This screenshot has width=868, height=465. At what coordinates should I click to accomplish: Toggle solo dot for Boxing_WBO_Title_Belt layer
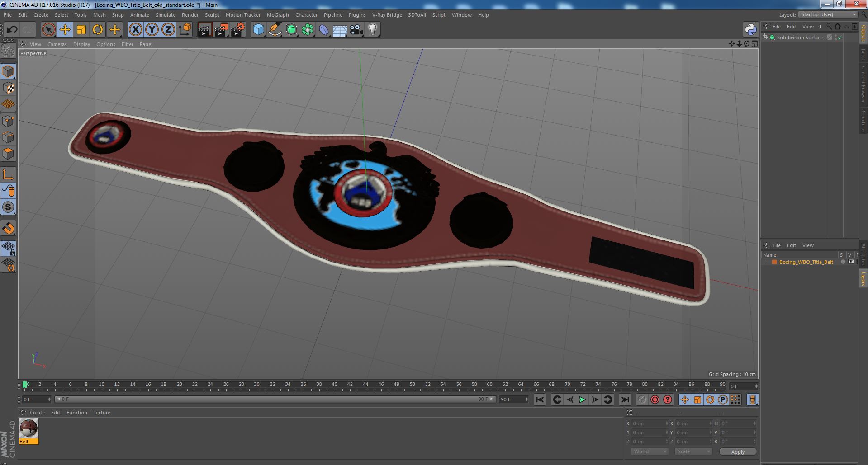(x=843, y=262)
